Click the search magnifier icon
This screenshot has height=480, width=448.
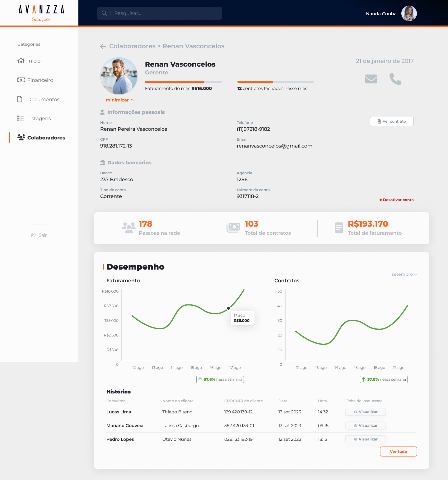(104, 13)
